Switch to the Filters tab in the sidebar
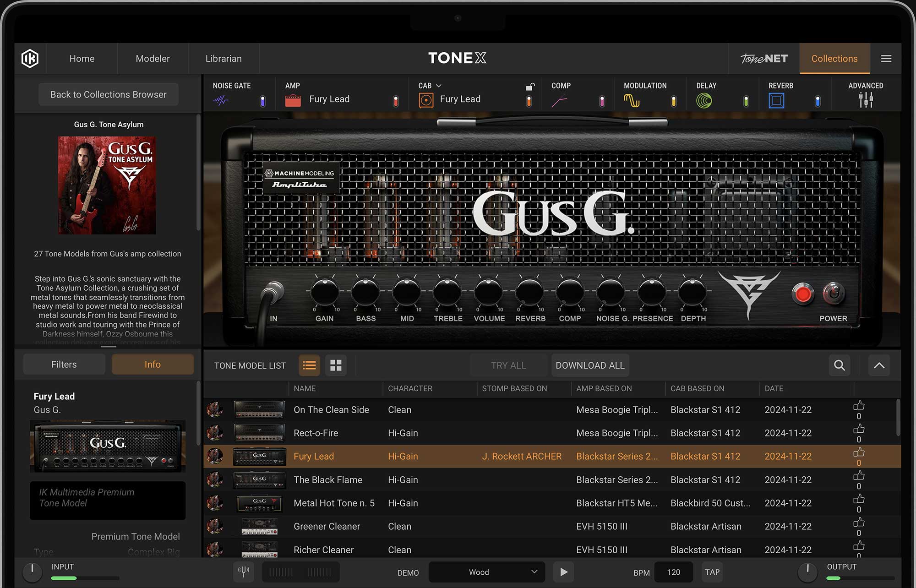Image resolution: width=916 pixels, height=588 pixels. pos(64,364)
